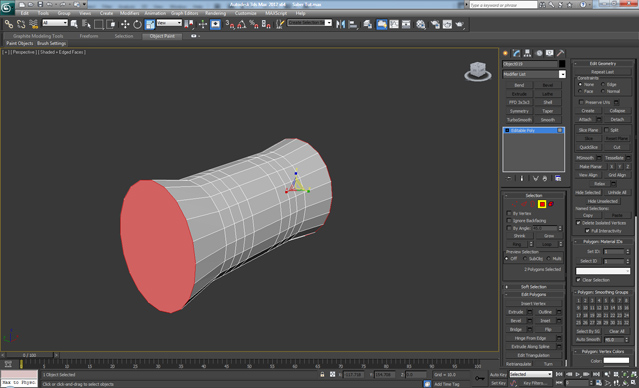Select Edge sub-object level icon

[x=524, y=204]
